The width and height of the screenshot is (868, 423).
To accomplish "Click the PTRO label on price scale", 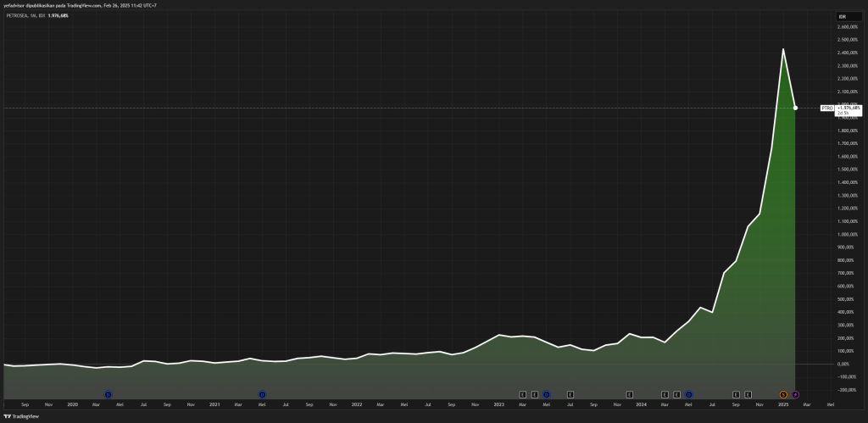I will pyautogui.click(x=826, y=108).
